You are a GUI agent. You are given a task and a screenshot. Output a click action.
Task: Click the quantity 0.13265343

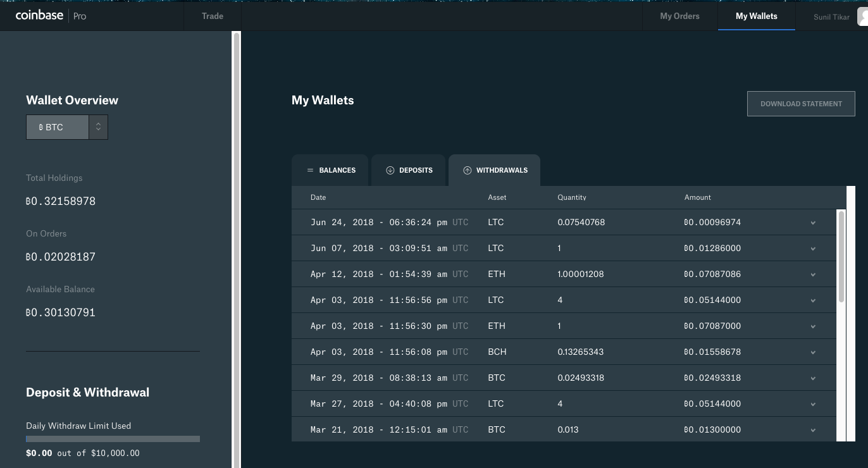tap(581, 352)
